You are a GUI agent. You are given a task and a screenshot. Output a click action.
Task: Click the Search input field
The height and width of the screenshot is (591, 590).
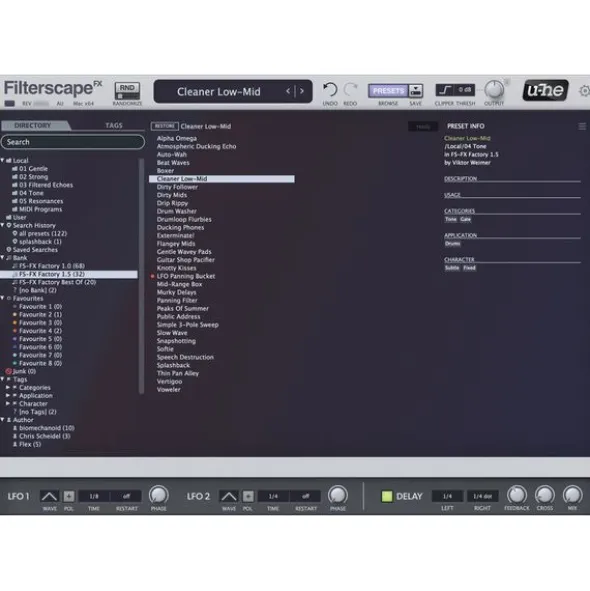click(73, 142)
